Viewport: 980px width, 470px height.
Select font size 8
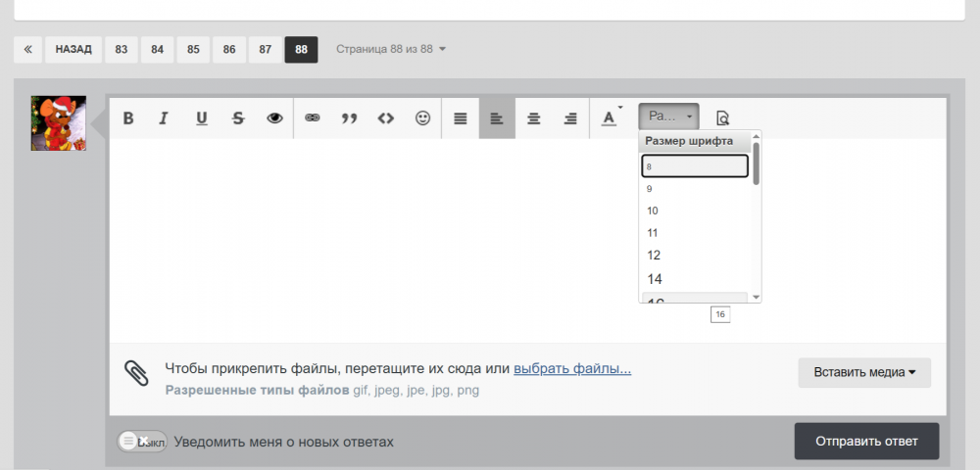pyautogui.click(x=695, y=166)
